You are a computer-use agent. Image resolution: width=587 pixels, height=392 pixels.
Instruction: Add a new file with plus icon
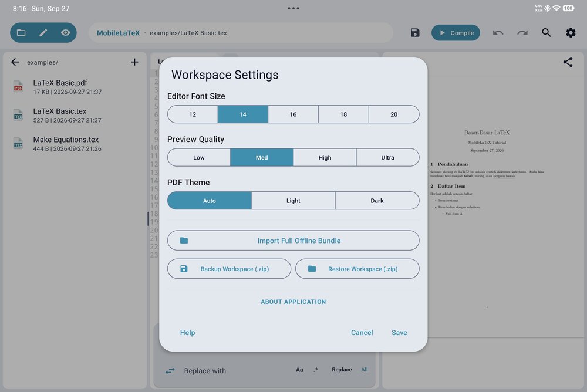tap(134, 62)
